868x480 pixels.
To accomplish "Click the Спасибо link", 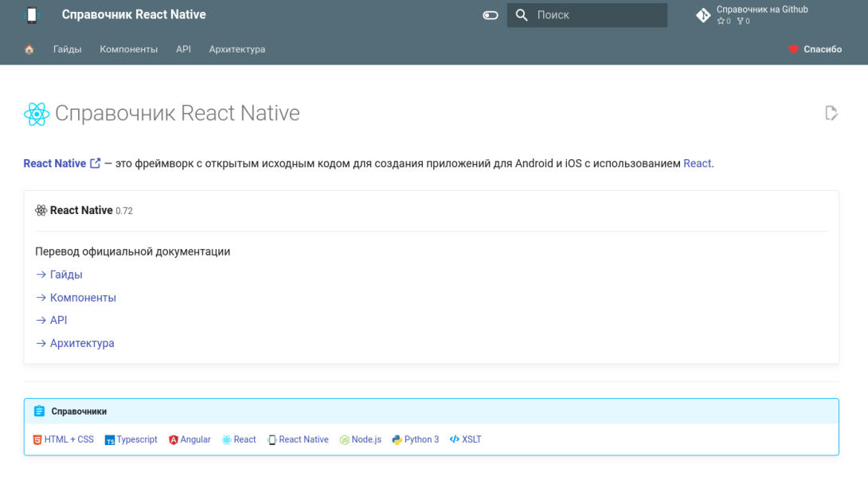I will pyautogui.click(x=823, y=49).
